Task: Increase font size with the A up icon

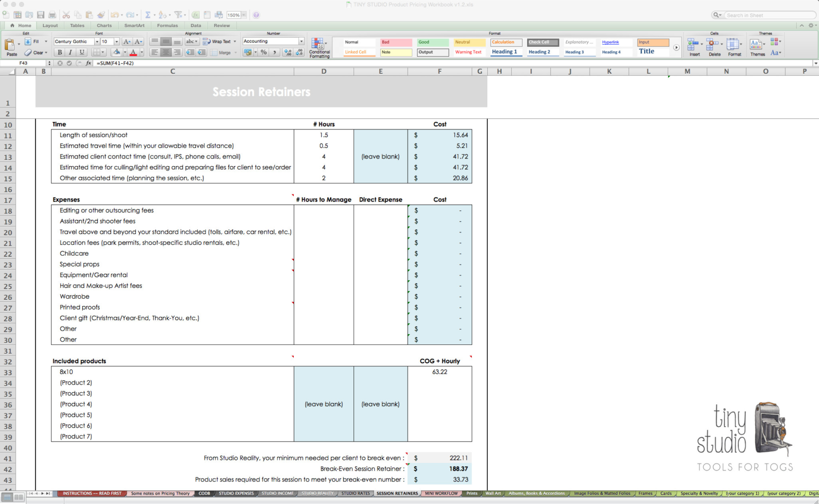Action: (x=127, y=42)
